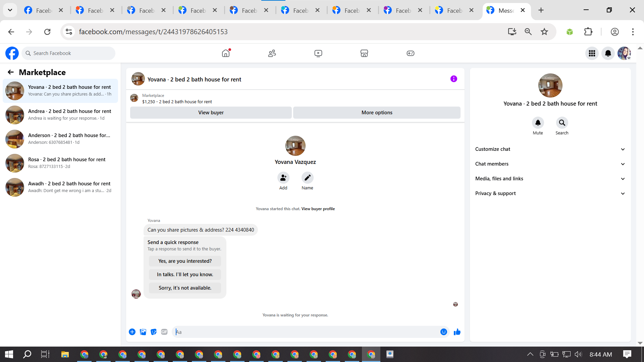644x362 pixels.
Task: Expand the Media, files and links section
Action: click(550, 179)
